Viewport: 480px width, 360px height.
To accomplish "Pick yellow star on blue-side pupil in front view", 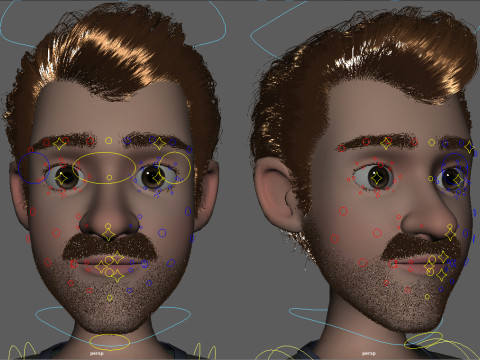I will pos(158,178).
